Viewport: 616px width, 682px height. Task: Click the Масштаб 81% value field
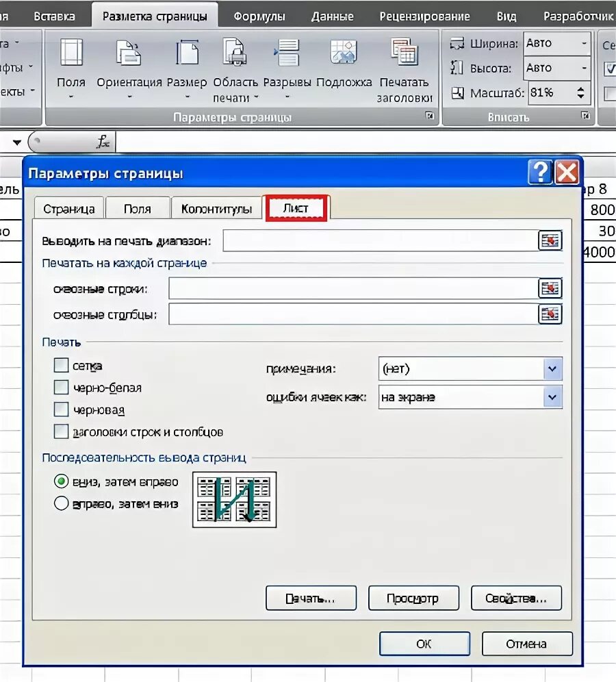pos(551,92)
